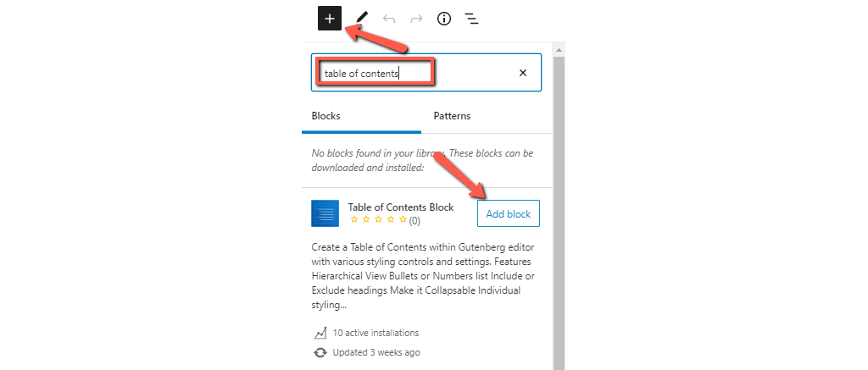Image resolution: width=868 pixels, height=370 pixels.
Task: Click the updated refresh icon
Action: click(x=320, y=352)
